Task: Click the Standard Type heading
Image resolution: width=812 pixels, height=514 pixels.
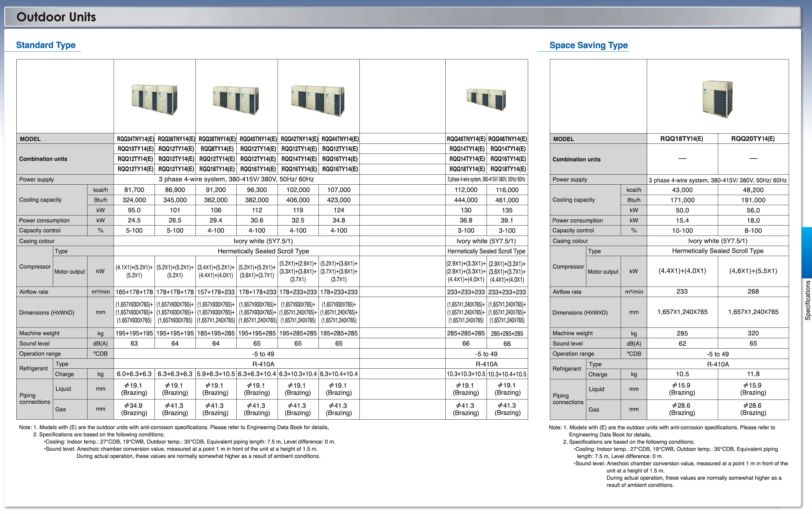Action: click(x=46, y=45)
